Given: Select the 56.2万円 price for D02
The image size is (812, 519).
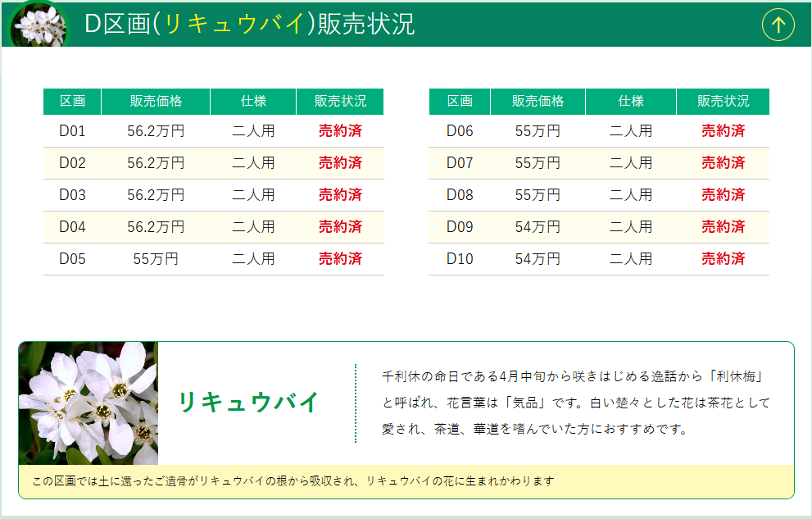Looking at the screenshot, I should coord(156,163).
